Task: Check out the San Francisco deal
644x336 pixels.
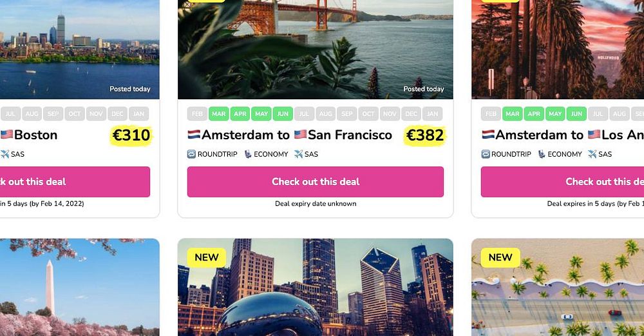Action: click(316, 182)
